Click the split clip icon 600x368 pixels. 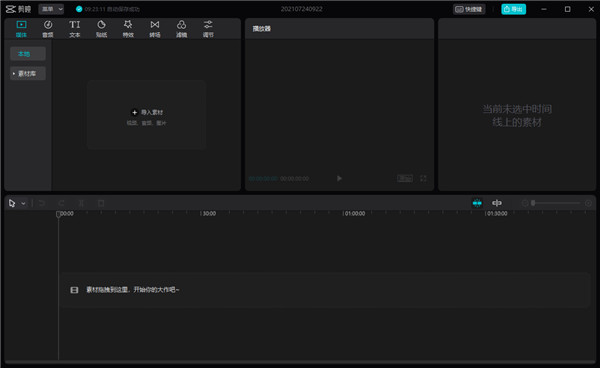[81, 203]
